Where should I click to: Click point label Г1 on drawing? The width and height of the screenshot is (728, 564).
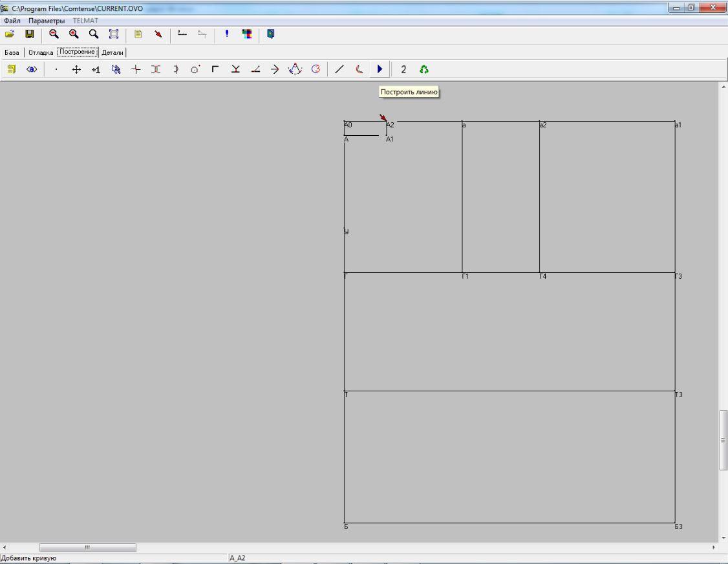[466, 276]
